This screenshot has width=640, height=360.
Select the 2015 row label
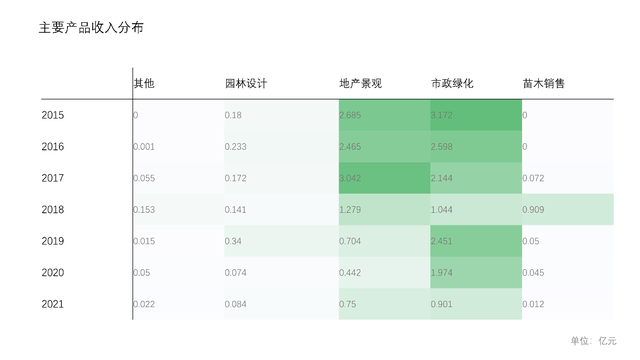[x=53, y=115]
